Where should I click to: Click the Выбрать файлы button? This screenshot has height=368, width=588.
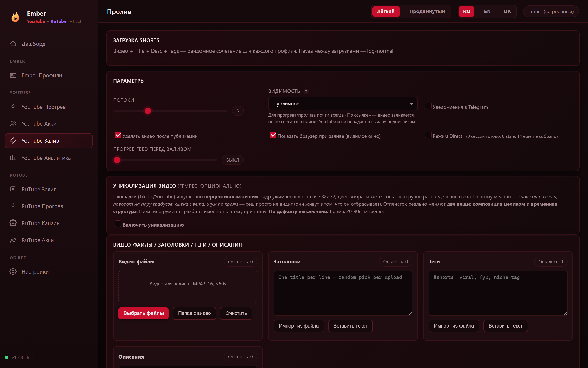coord(143,313)
